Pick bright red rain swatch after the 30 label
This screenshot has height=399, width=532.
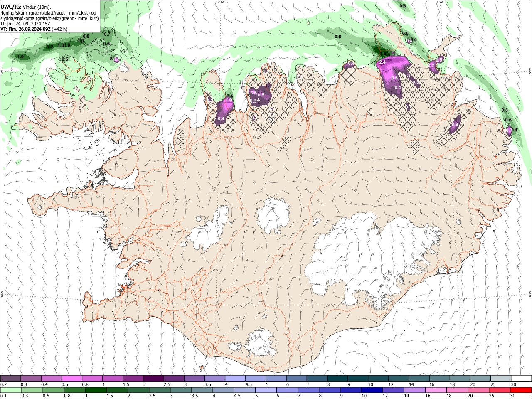click(x=520, y=390)
